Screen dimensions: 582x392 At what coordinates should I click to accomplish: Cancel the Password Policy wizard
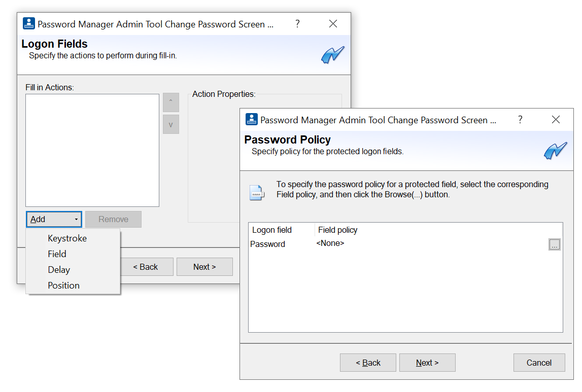coord(539,363)
